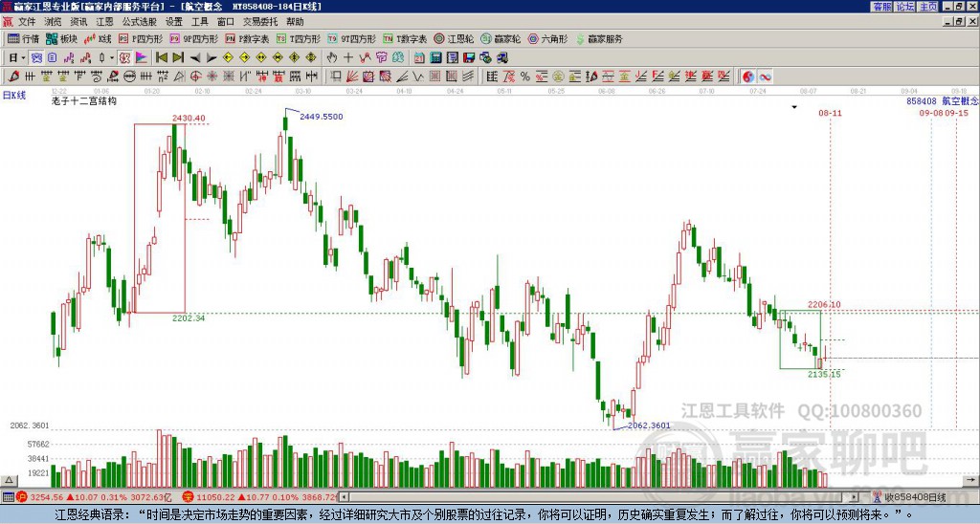Click the small black dropdown triangle on chart

point(794,107)
